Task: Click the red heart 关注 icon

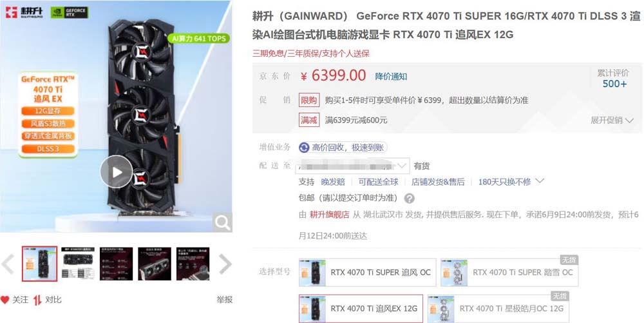Action: 5,300
